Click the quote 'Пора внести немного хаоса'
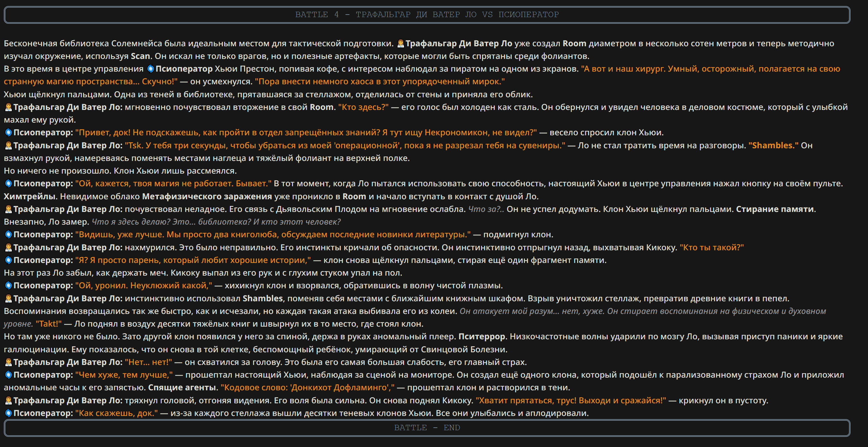Viewport: 868px width, 447px height. tap(380, 82)
